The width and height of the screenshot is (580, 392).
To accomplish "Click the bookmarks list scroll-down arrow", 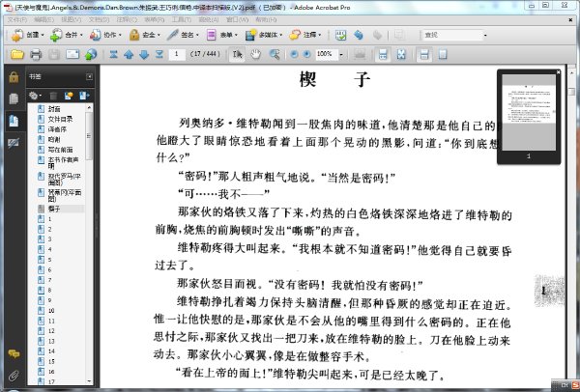I will (x=89, y=381).
